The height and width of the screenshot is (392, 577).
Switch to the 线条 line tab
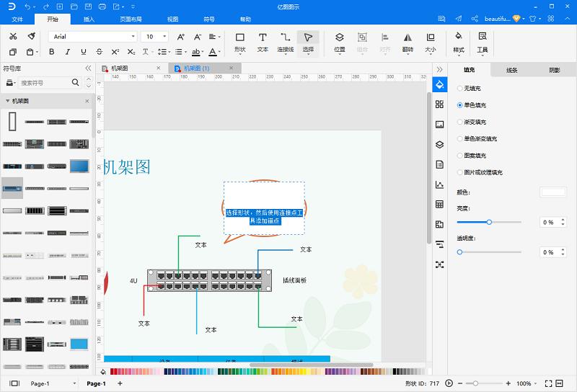(512, 70)
